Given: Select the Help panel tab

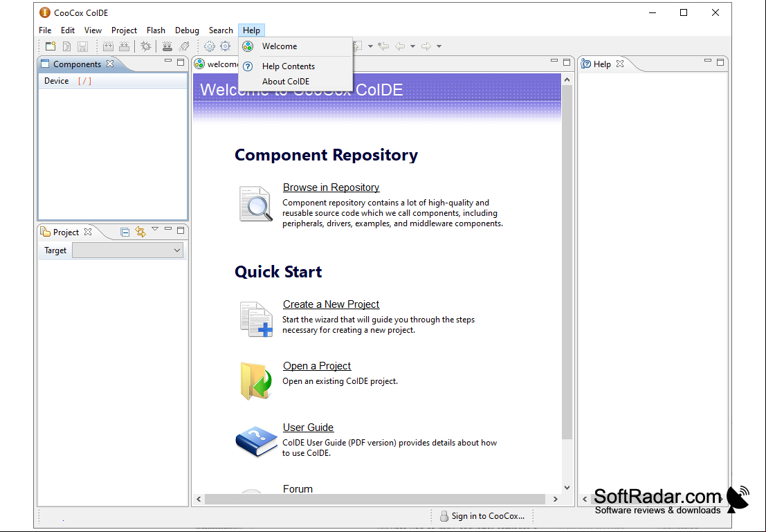Looking at the screenshot, I should coord(602,64).
